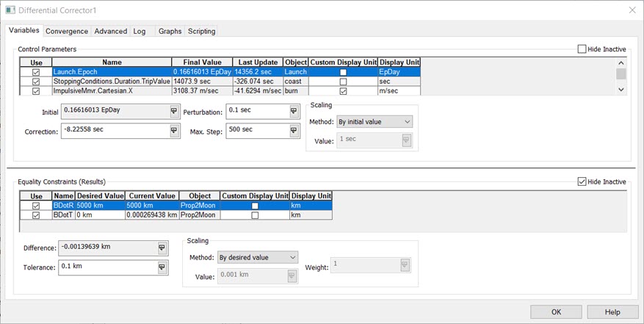Click the unit icon beside Correction field

(174, 131)
